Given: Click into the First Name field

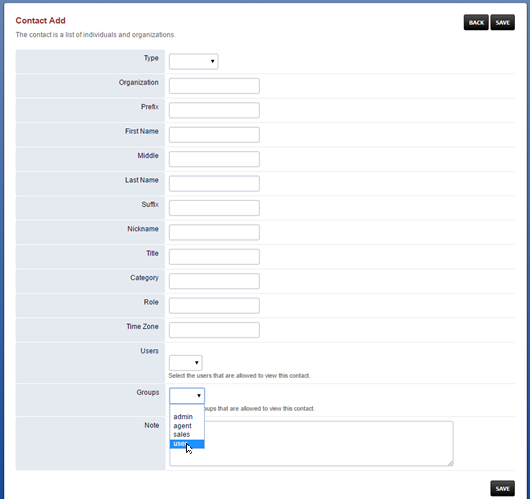Looking at the screenshot, I should coord(214,135).
